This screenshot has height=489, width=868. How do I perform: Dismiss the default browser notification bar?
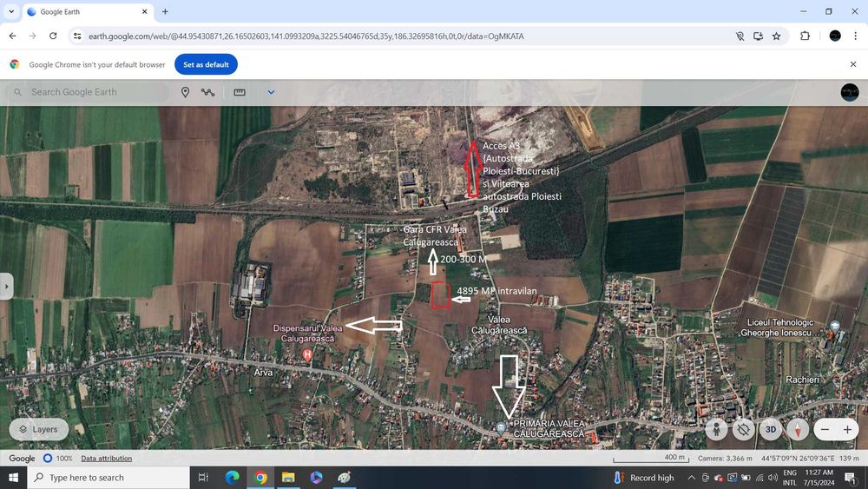pyautogui.click(x=853, y=64)
